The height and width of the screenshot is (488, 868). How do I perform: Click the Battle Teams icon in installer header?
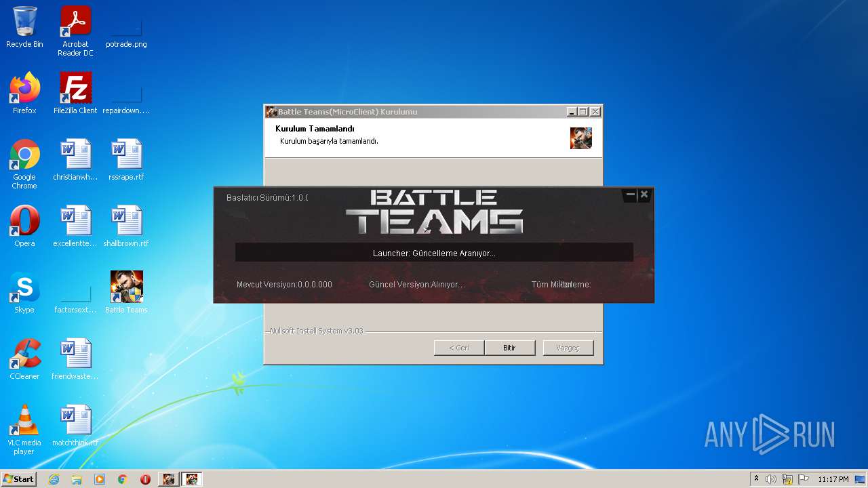(x=581, y=138)
